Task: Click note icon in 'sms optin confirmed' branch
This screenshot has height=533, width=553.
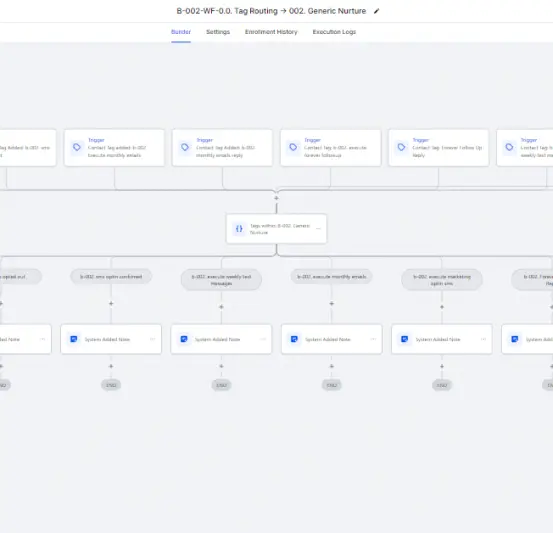Action: [74, 339]
